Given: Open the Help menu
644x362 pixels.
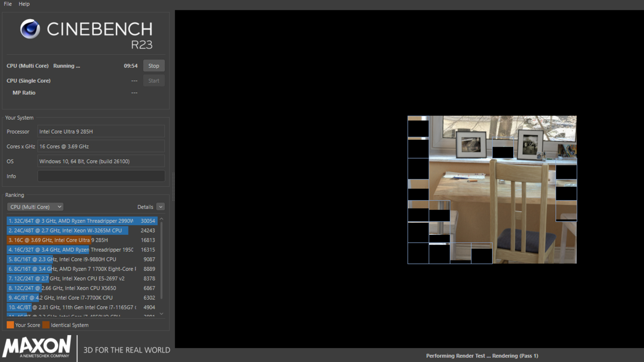Looking at the screenshot, I should 24,4.
